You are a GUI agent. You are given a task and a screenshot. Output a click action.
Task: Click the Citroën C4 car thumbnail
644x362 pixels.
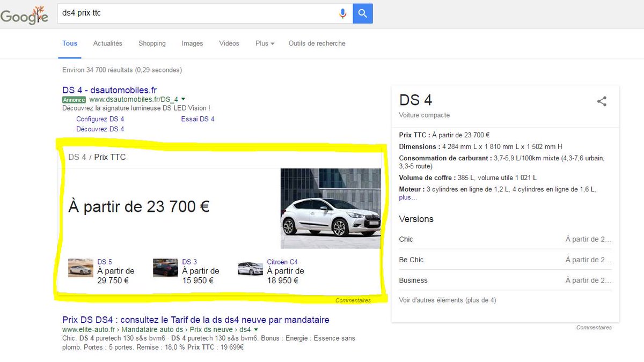[x=251, y=268]
